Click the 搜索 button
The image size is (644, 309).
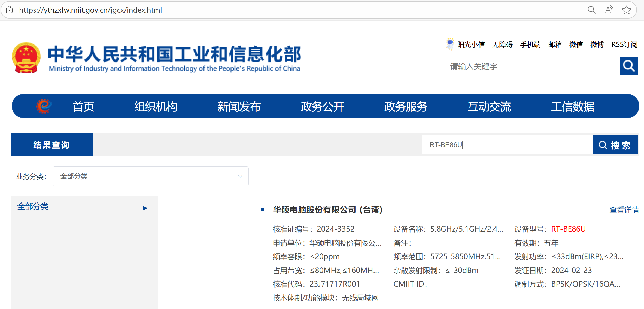pyautogui.click(x=615, y=145)
